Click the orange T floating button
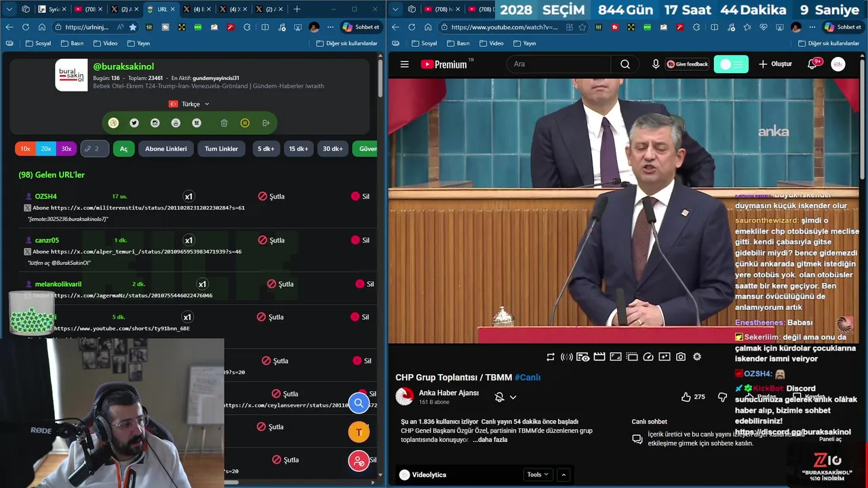 (x=359, y=432)
